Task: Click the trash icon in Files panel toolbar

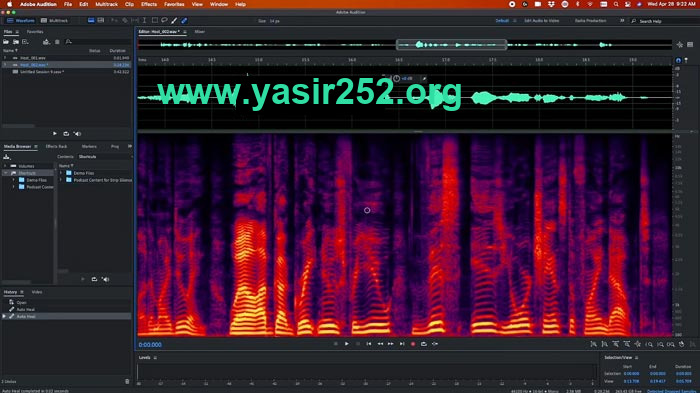Action: (x=57, y=42)
